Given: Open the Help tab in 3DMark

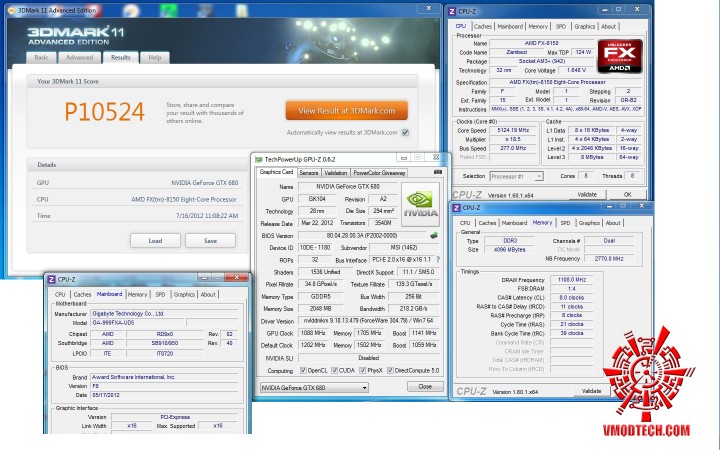Looking at the screenshot, I should click(155, 57).
